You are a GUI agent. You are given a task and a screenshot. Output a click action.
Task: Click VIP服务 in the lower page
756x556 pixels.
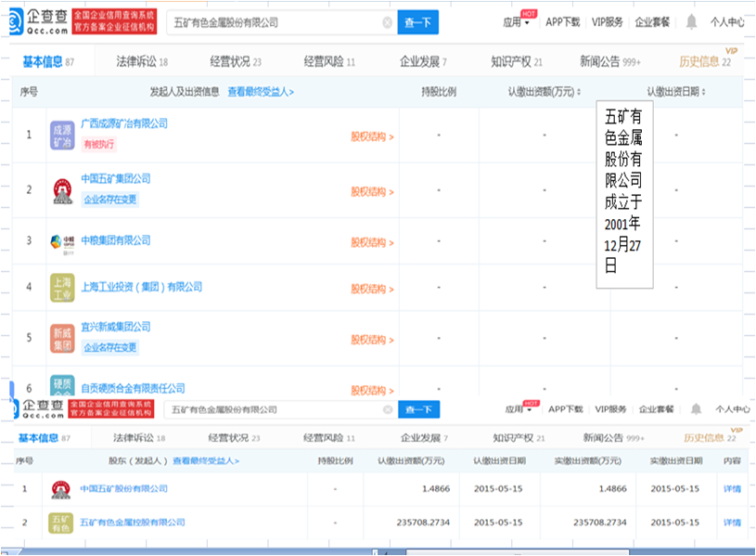[610, 409]
